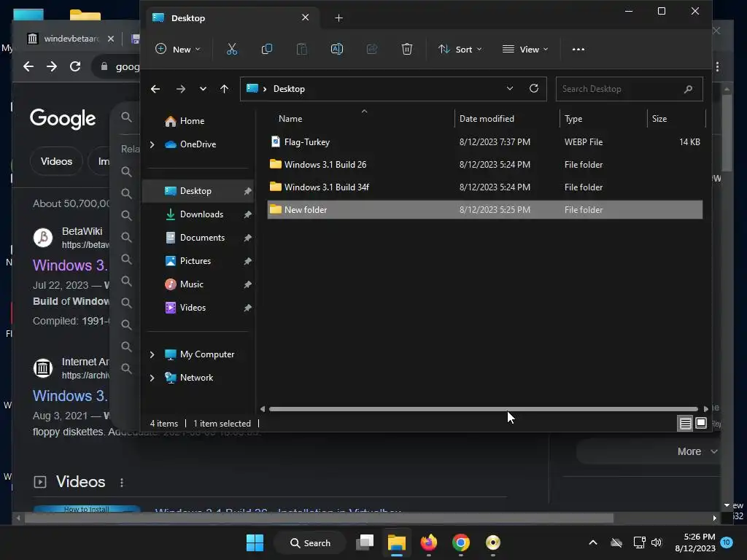Click the Chrome reload button

click(75, 66)
